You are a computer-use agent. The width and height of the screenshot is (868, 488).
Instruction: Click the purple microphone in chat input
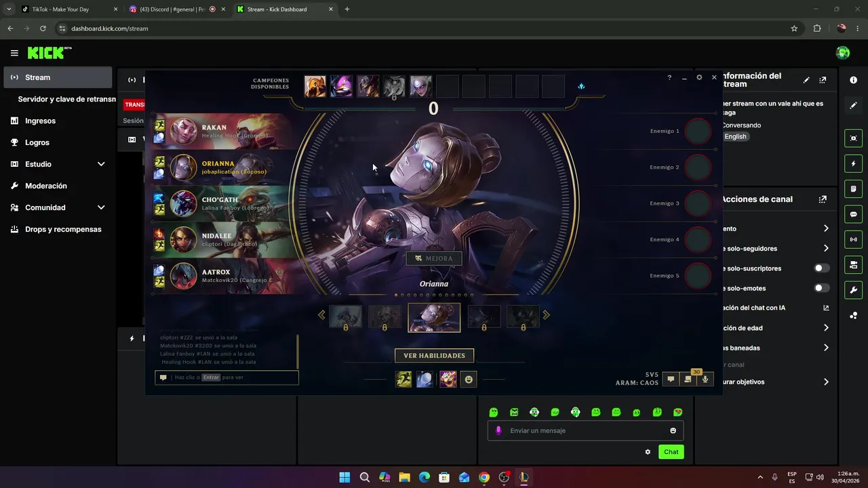pyautogui.click(x=499, y=430)
